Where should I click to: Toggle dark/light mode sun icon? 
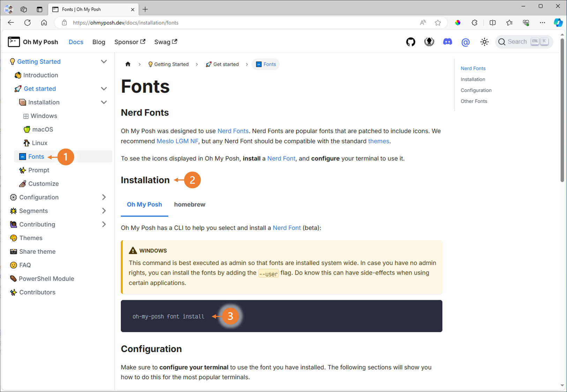484,42
